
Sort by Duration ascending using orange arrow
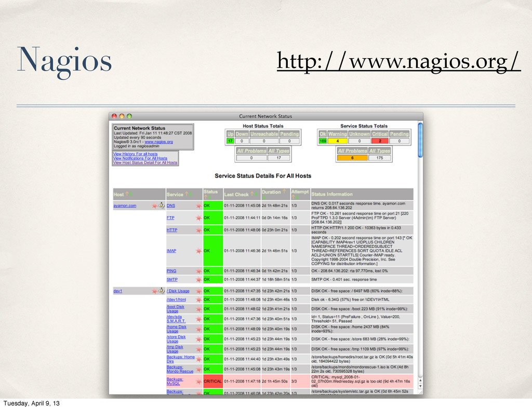point(284,192)
